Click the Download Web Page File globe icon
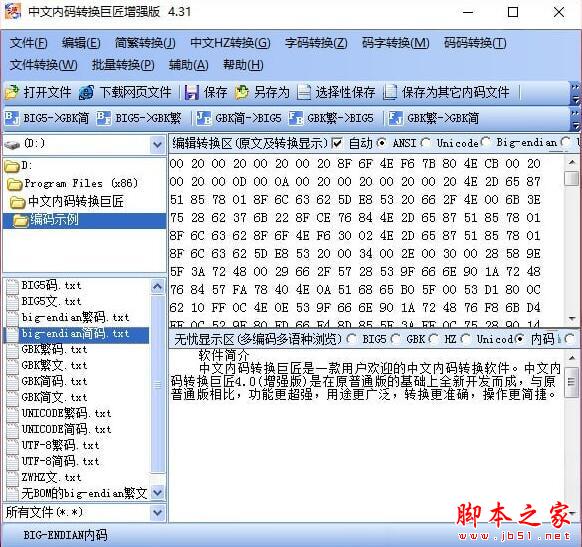Image resolution: width=582 pixels, height=547 pixels. point(86,92)
